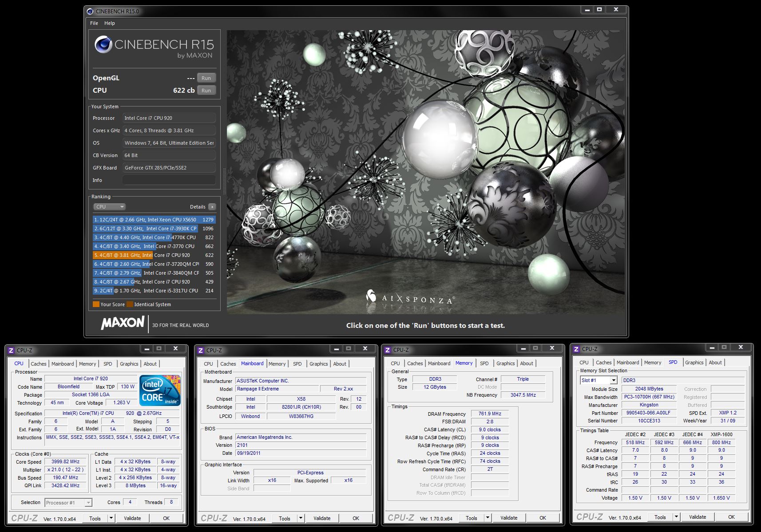Click the Intel Core i7 inside badge
Image resolution: width=761 pixels, height=532 pixels.
(160, 390)
